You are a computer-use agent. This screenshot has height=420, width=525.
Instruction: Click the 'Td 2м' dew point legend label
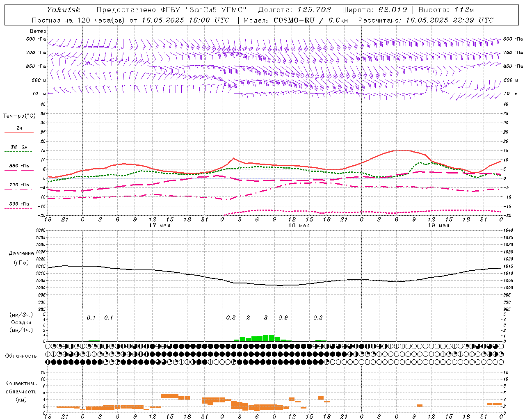(x=19, y=147)
